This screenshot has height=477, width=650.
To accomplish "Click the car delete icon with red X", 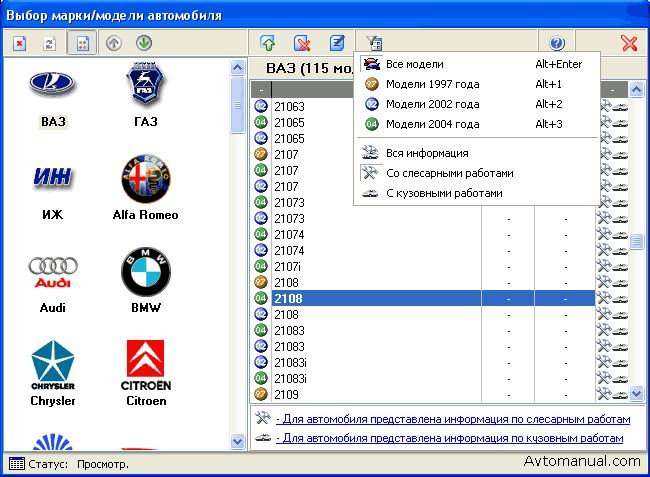I will [x=302, y=43].
